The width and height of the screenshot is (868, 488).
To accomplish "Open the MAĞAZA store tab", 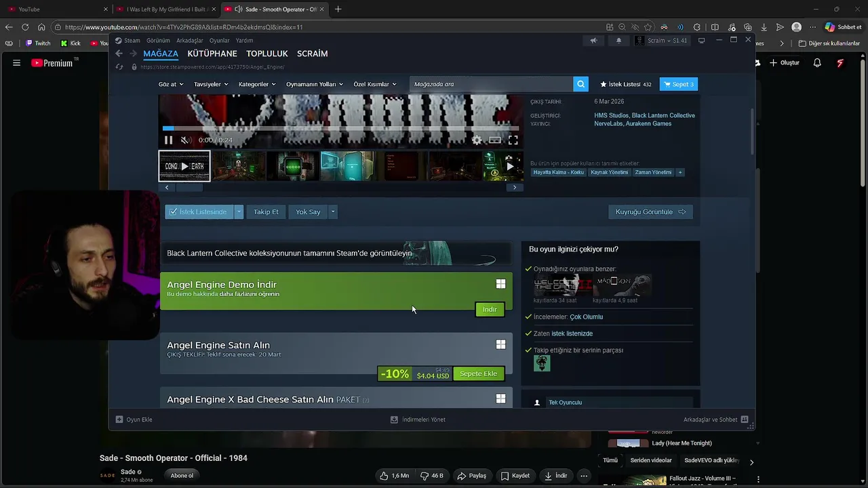I will click(x=161, y=54).
